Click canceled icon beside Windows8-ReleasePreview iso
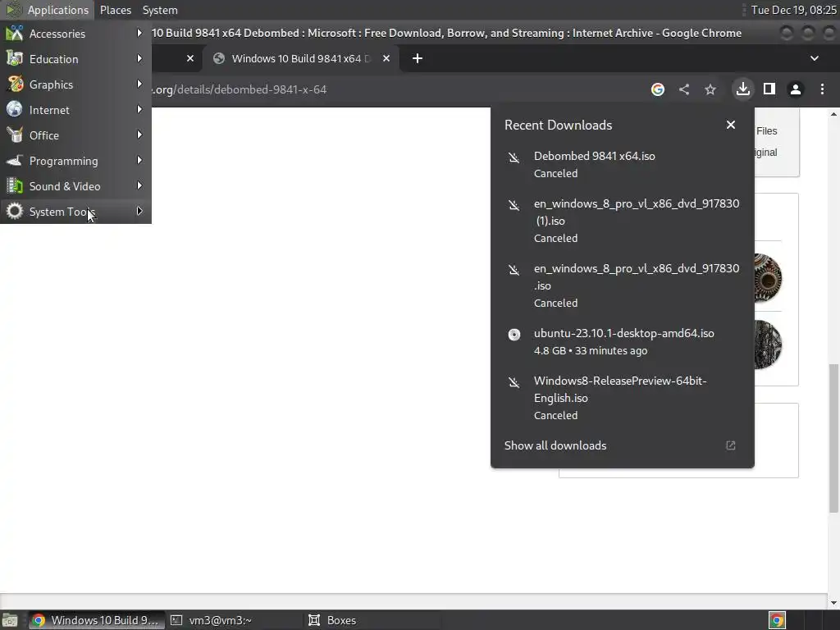Screen dimensions: 840x630 point(514,382)
